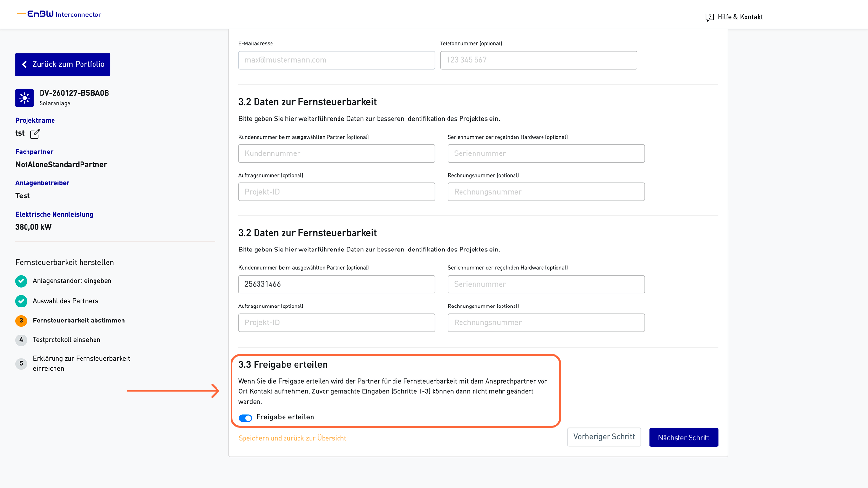Click the Auswahl des Partners checkmark icon
The width and height of the screenshot is (868, 488).
21,301
